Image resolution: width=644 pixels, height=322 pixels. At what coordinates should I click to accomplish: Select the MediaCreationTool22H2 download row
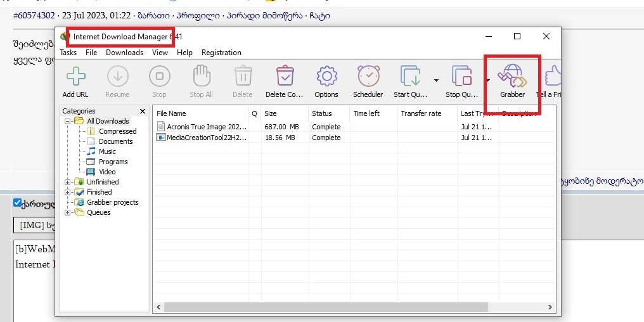point(354,138)
